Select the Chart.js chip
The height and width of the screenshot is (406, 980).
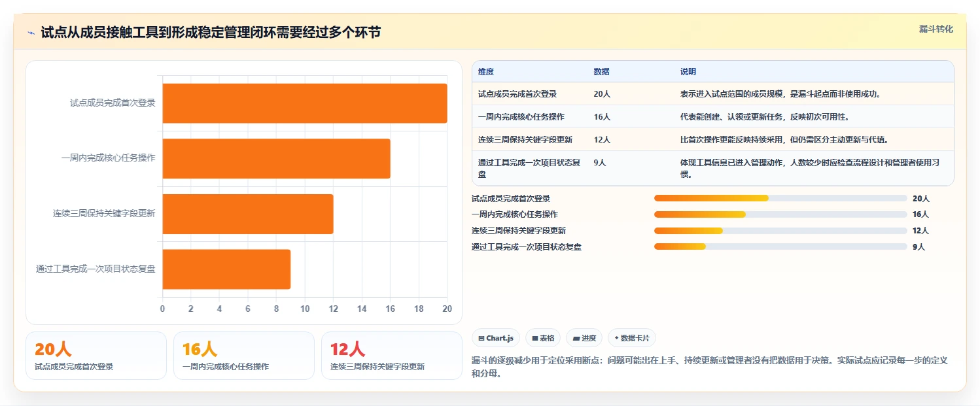click(496, 338)
